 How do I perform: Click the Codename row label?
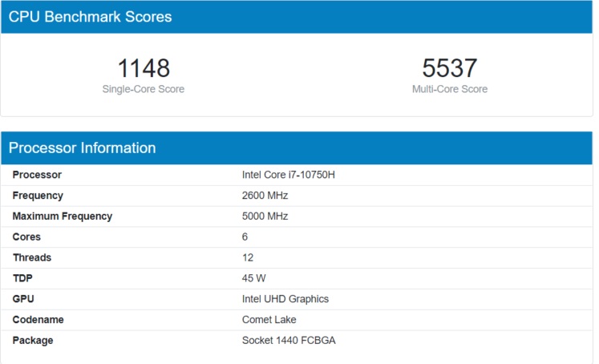pos(38,319)
